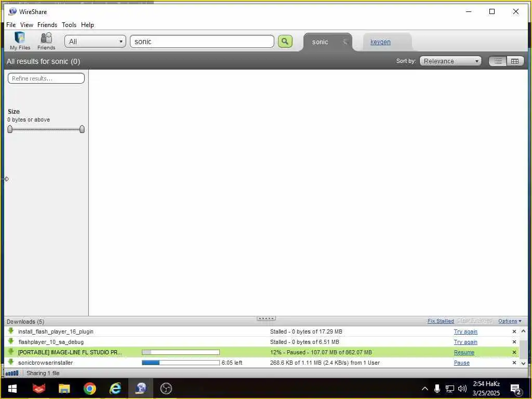This screenshot has height=399, width=532.
Task: Click the 268.6 KB of 1.11 MB status text
Action: pyautogui.click(x=325, y=363)
